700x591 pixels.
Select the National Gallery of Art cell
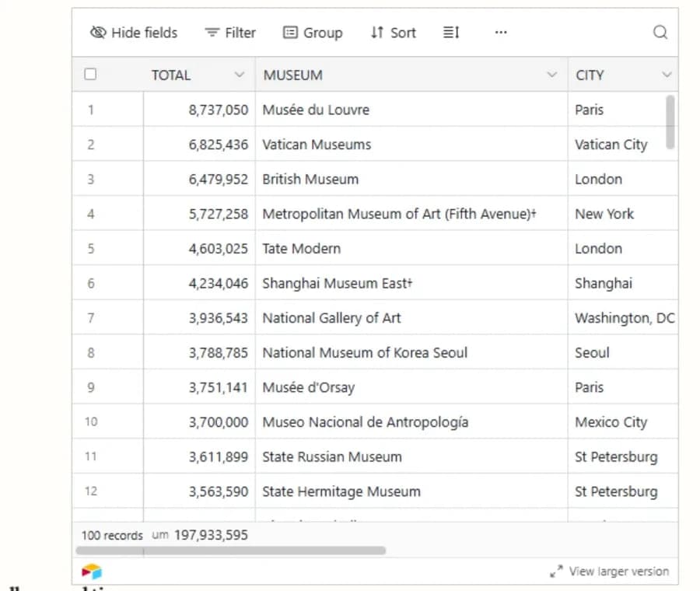click(x=411, y=318)
